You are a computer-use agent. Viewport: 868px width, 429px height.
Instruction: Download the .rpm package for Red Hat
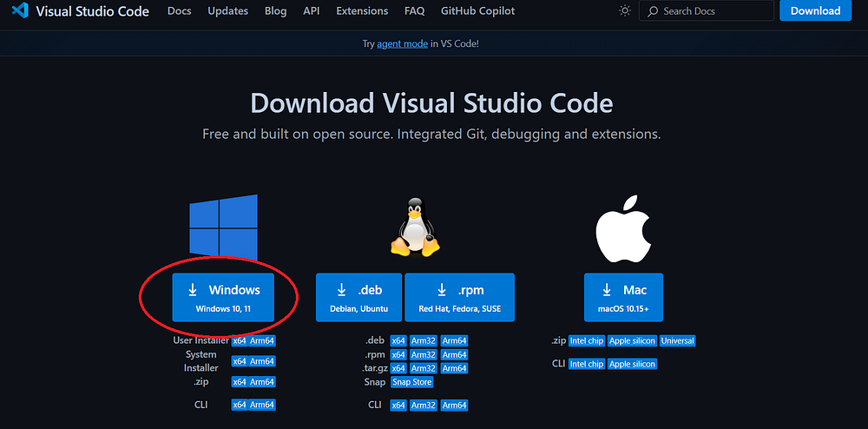459,297
